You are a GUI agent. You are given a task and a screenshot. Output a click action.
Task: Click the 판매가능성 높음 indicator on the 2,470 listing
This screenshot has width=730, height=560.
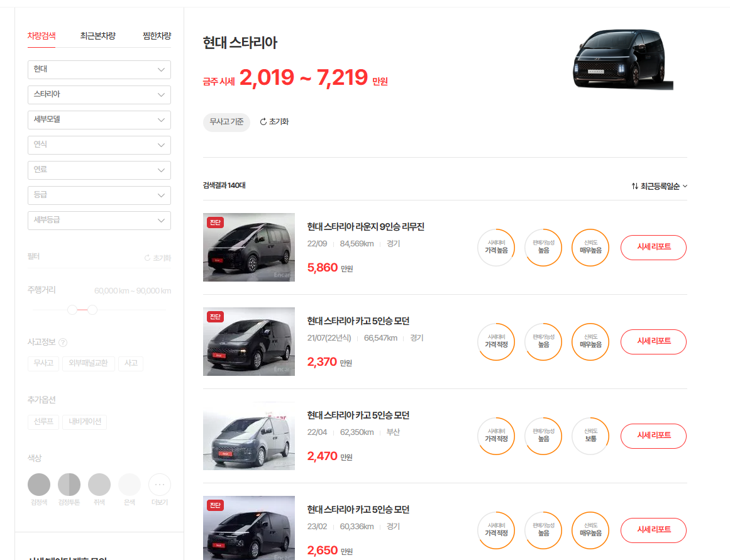pos(543,436)
